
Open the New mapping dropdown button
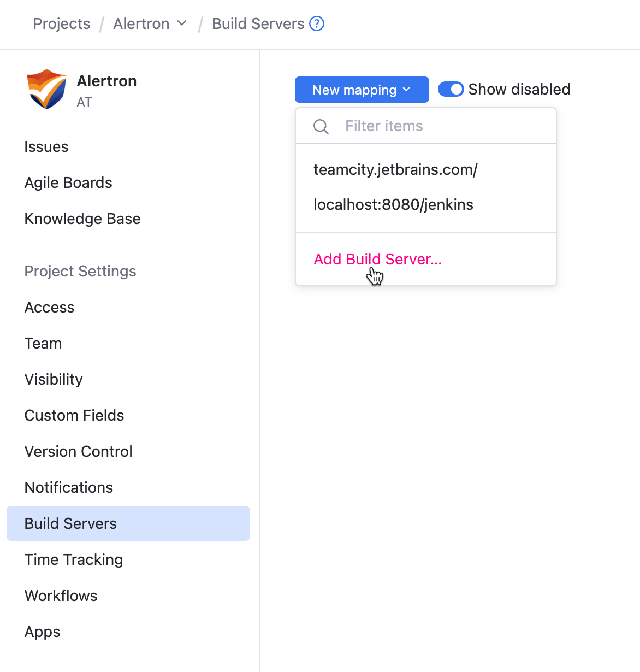click(x=362, y=90)
